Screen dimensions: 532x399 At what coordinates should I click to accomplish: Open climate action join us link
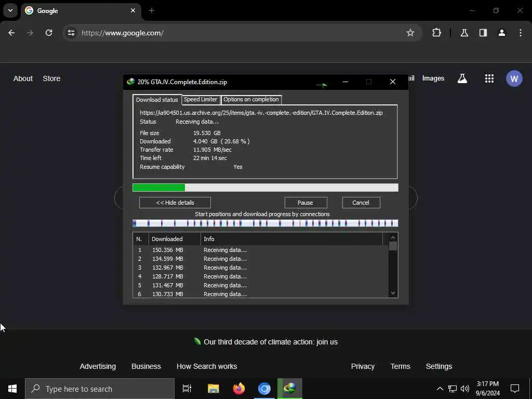click(x=270, y=342)
